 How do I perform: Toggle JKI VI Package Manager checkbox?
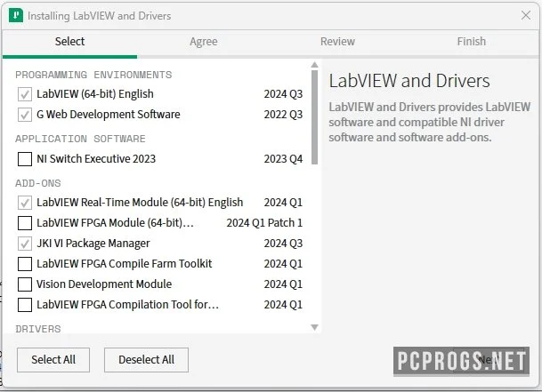(25, 244)
